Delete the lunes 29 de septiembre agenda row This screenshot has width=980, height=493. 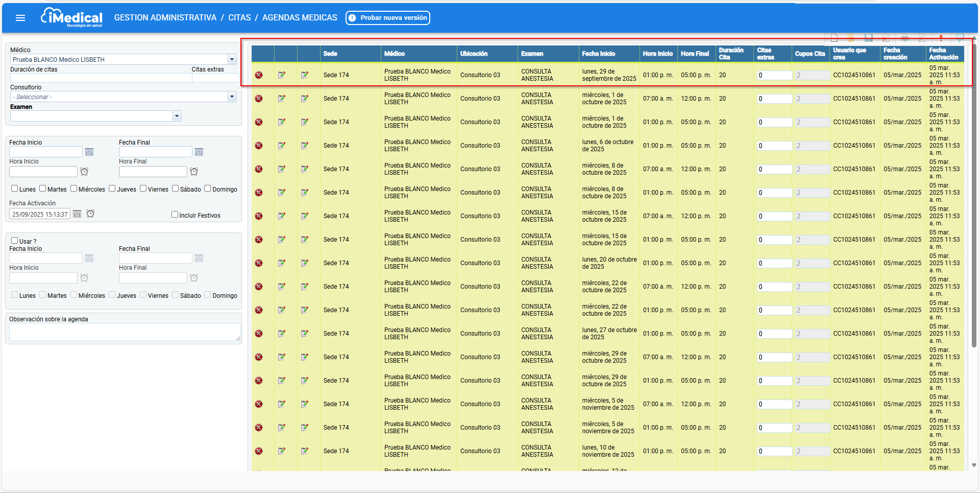tap(259, 75)
